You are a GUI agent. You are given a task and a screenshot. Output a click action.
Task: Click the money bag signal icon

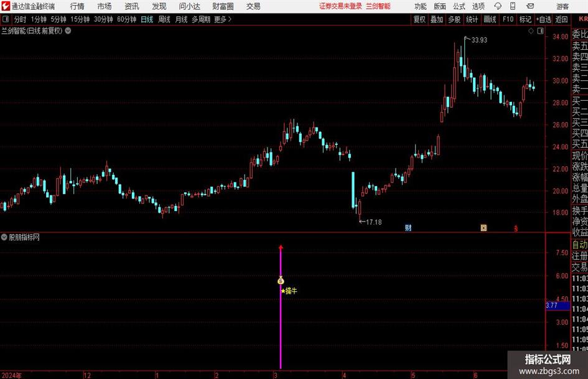point(281,280)
